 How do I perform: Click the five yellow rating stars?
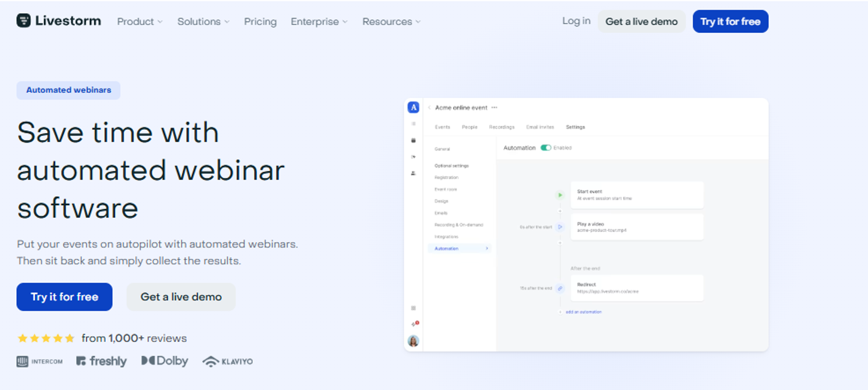46,338
